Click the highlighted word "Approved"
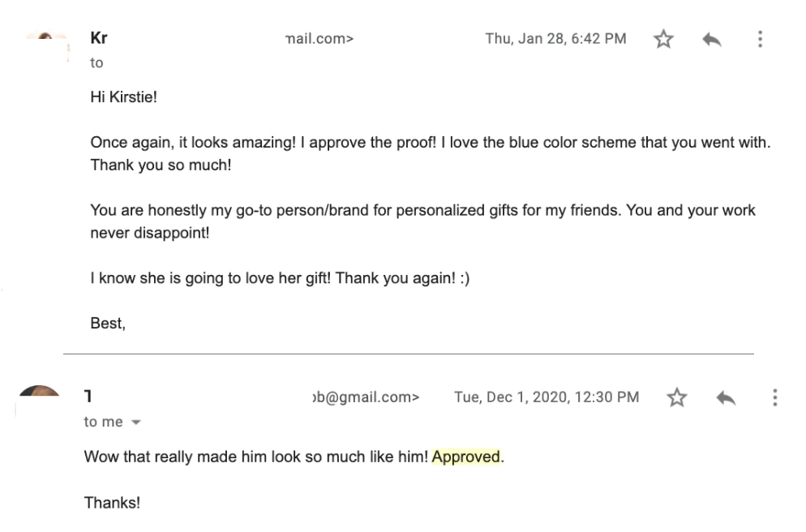 pos(466,457)
